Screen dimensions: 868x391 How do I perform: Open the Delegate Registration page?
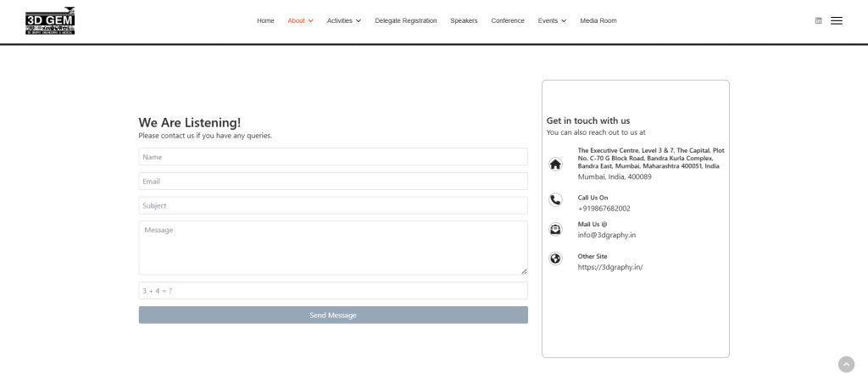coord(405,20)
